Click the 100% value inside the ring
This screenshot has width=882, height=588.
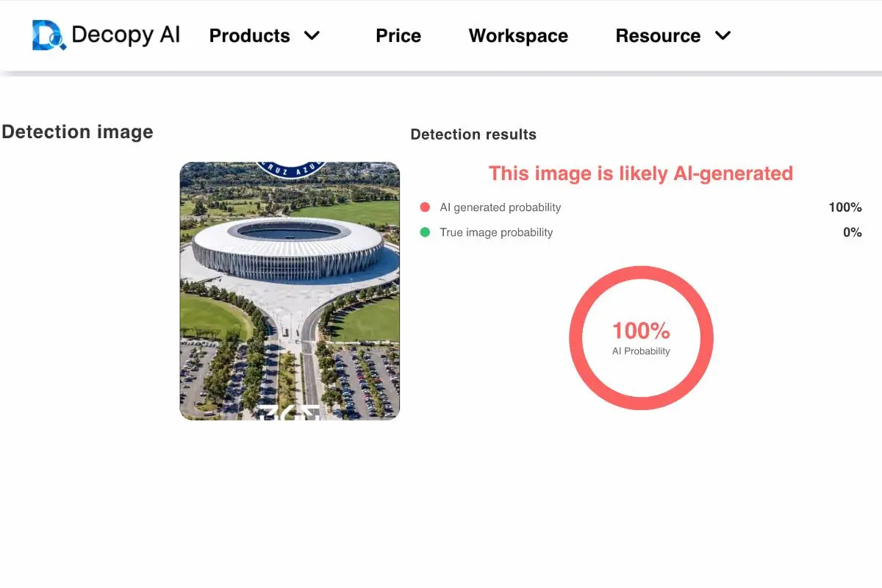[641, 331]
